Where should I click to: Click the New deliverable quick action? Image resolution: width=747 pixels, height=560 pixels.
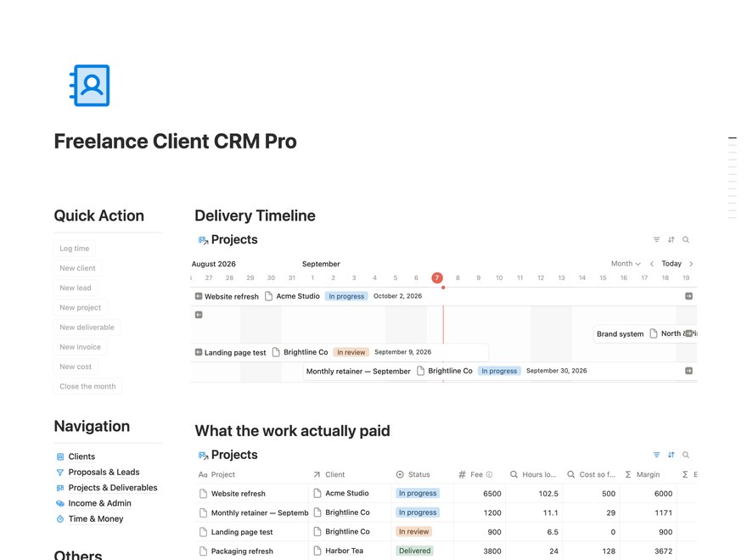[x=87, y=328]
